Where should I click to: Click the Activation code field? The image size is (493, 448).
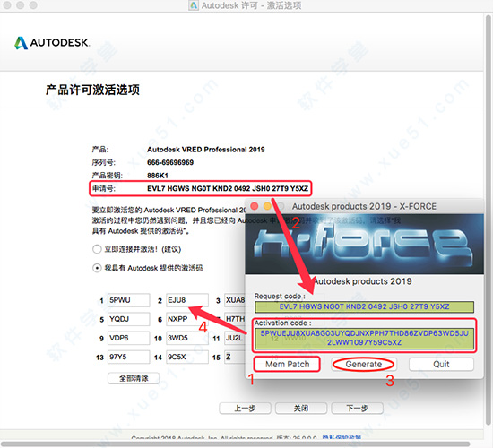coord(364,339)
